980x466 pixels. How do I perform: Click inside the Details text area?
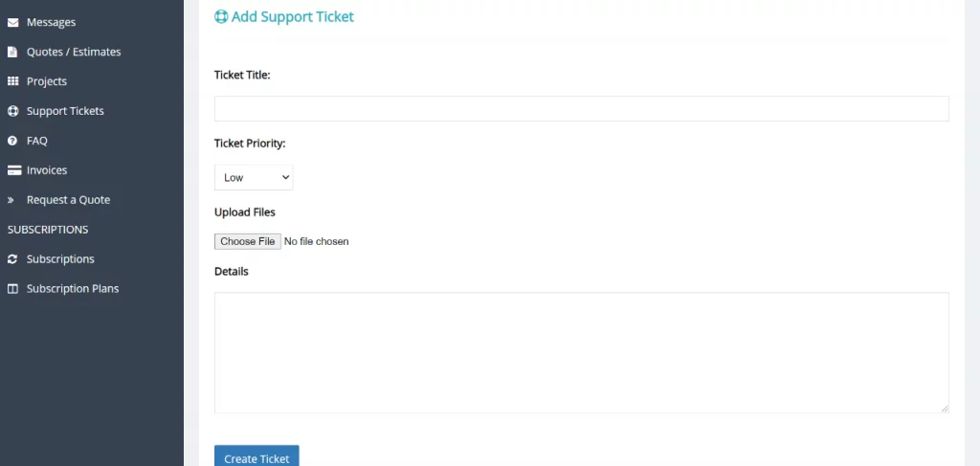coord(581,352)
